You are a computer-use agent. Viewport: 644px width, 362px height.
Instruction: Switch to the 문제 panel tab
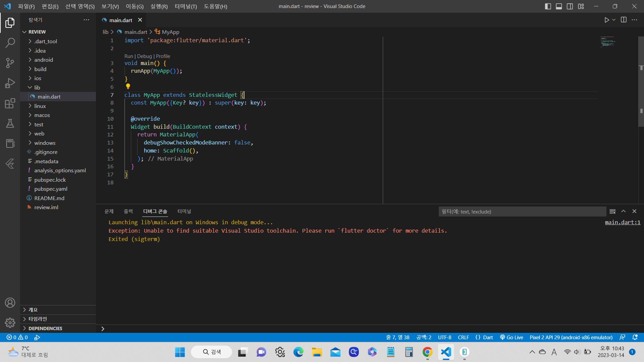[x=109, y=212]
